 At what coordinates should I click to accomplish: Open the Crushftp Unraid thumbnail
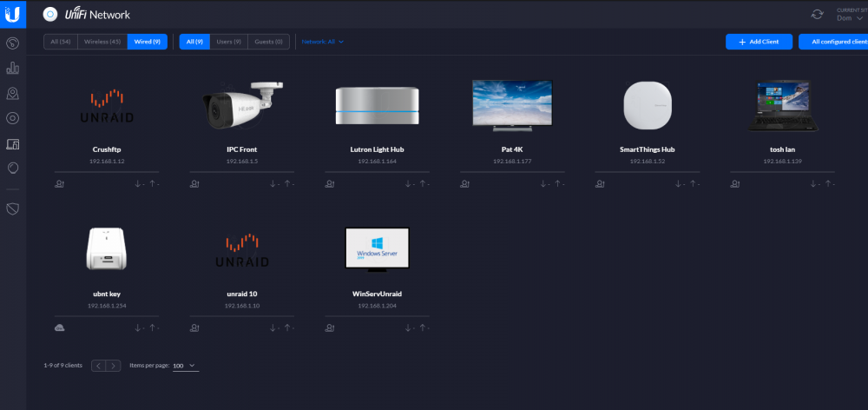pos(106,106)
